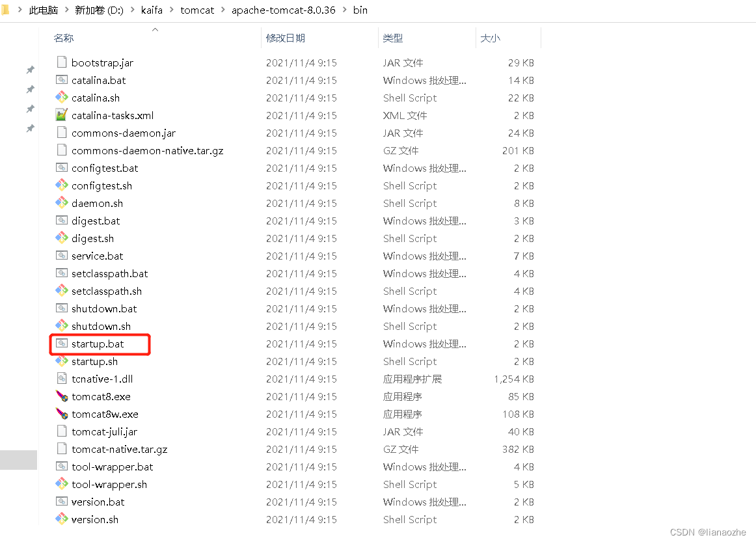Select the version.bat file name

coord(98,502)
